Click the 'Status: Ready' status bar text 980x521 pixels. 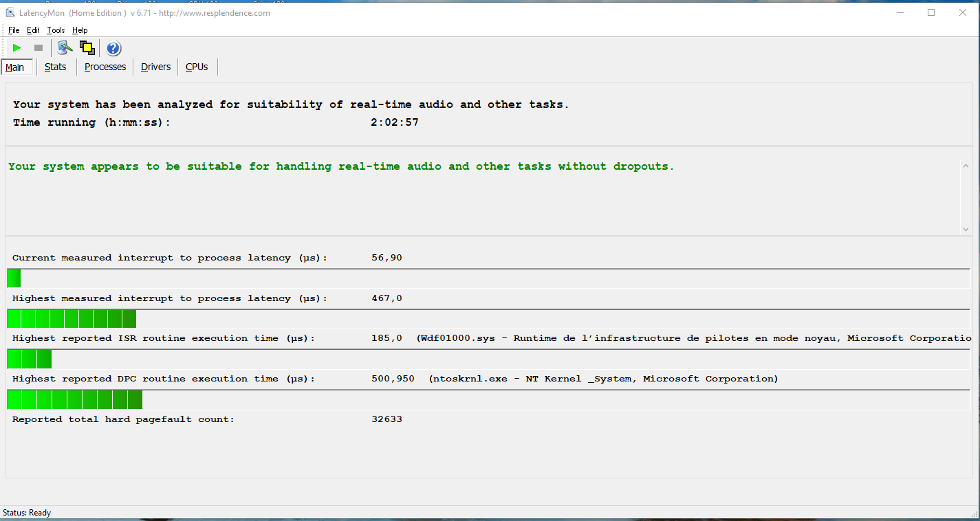click(x=27, y=513)
